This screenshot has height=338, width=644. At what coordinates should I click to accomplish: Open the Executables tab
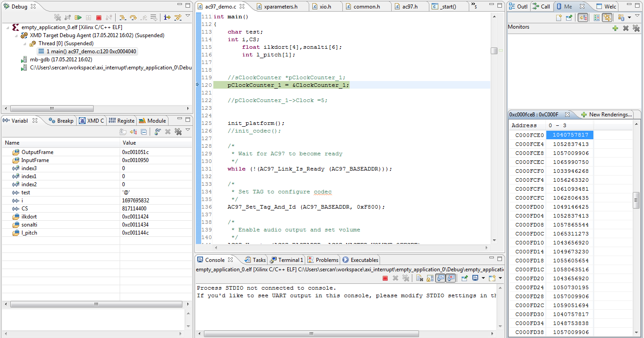coord(360,260)
